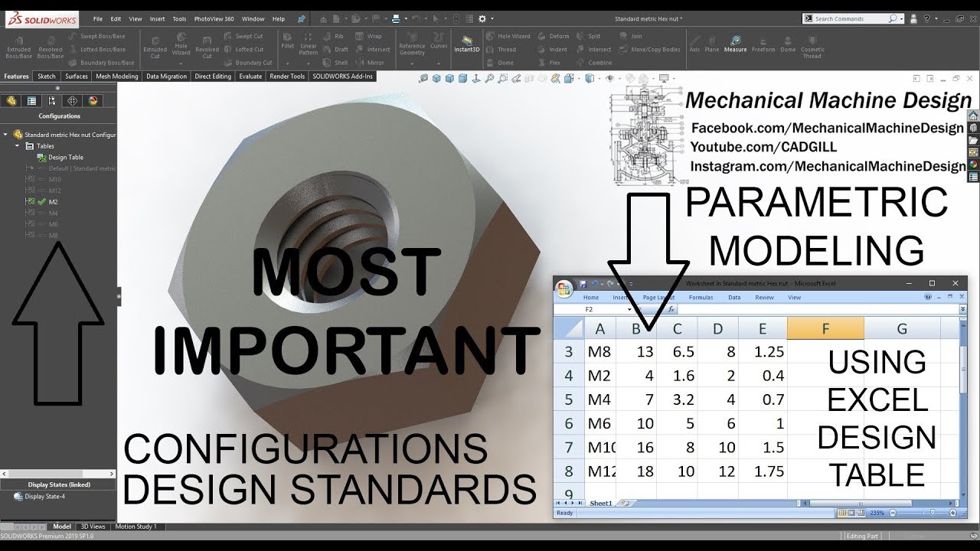Click the Excel insert function fx icon
980x551 pixels.
point(671,309)
